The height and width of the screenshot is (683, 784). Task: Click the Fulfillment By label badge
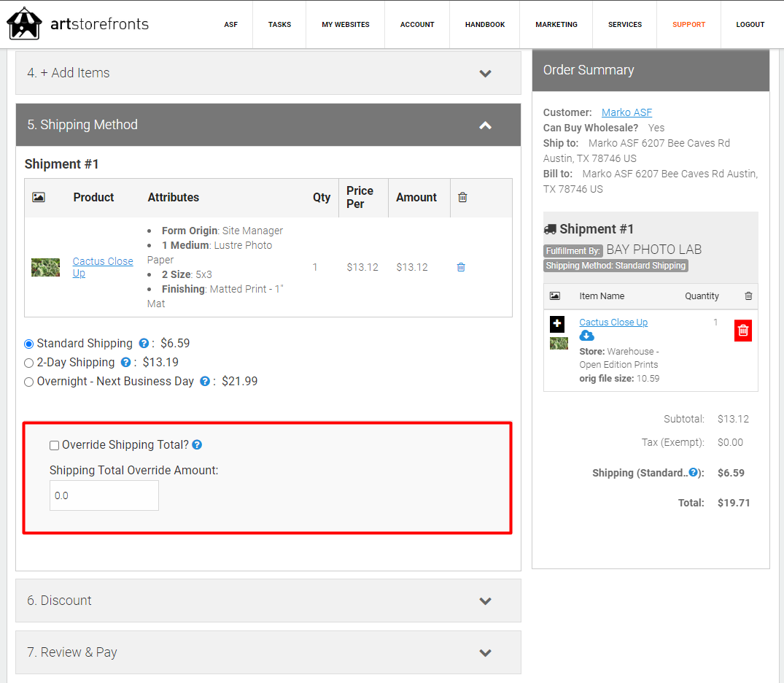(573, 251)
